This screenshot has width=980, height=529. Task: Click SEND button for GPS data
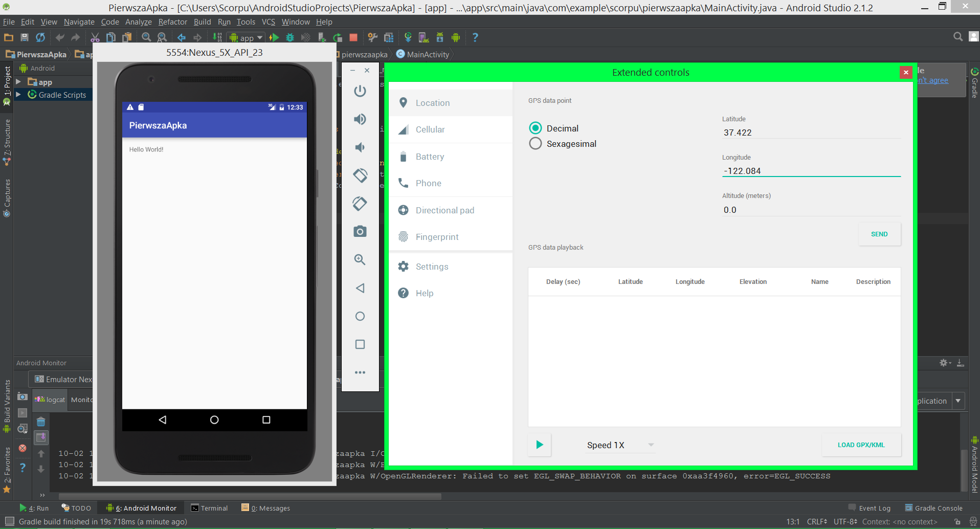[x=879, y=234]
